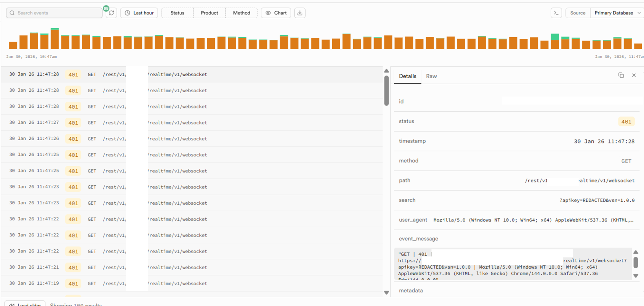
Task: Click the Source label beside Primary Database
Action: pyautogui.click(x=578, y=13)
